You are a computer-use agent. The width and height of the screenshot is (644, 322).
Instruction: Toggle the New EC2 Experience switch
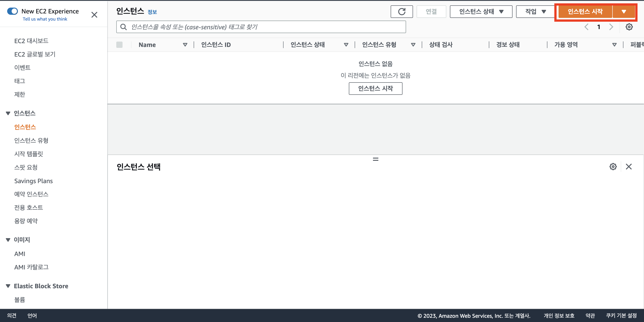[x=13, y=11]
